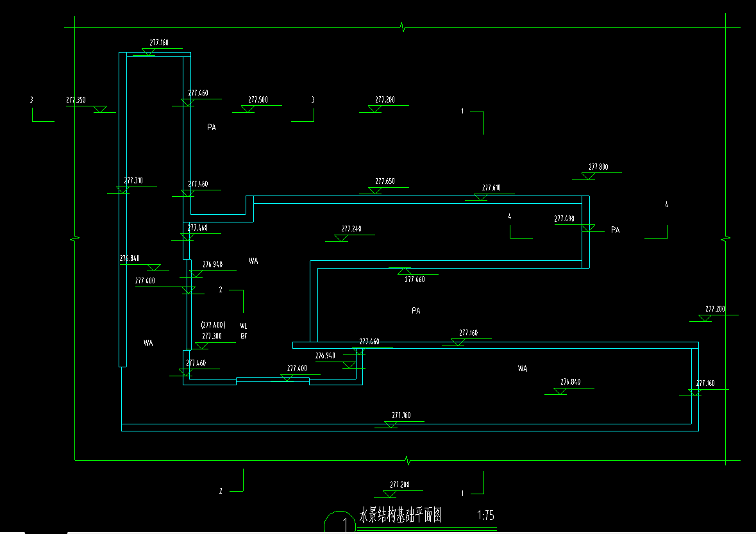Screen dimensions: 756x534
Task: Click 277.160 label on the bottom outer wall
Action: 401,415
